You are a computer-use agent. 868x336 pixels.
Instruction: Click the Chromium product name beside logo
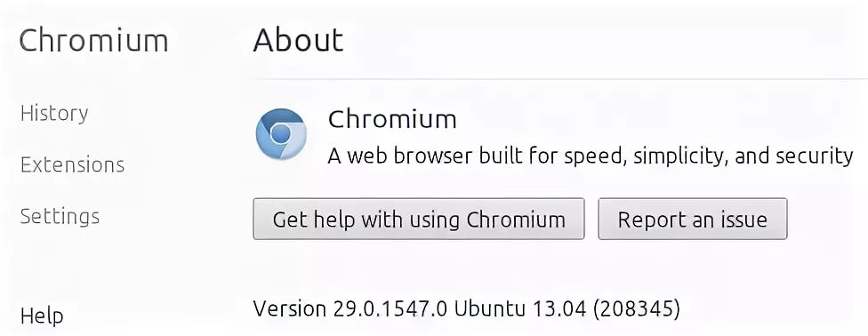(x=392, y=119)
